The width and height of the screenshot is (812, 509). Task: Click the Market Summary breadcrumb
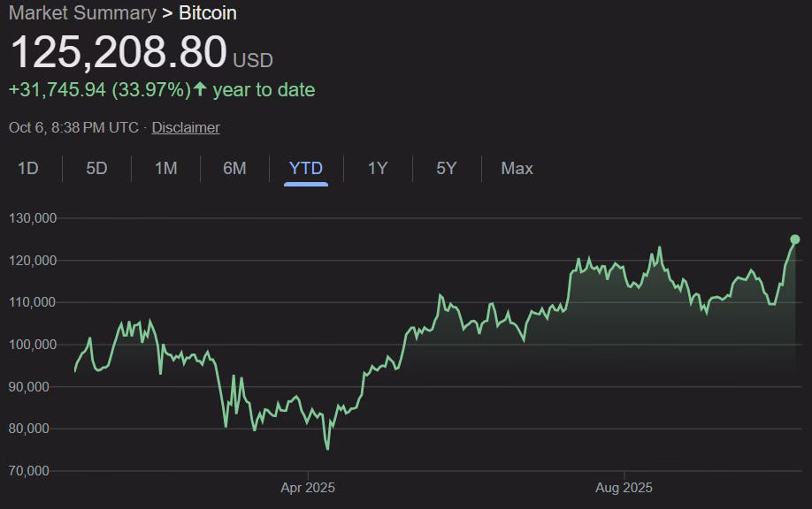(82, 13)
